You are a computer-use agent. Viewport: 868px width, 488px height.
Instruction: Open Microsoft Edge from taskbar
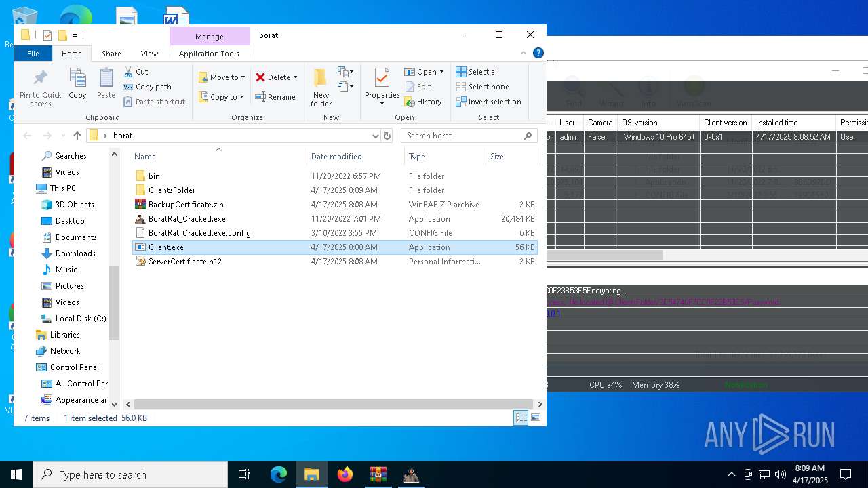[x=279, y=474]
